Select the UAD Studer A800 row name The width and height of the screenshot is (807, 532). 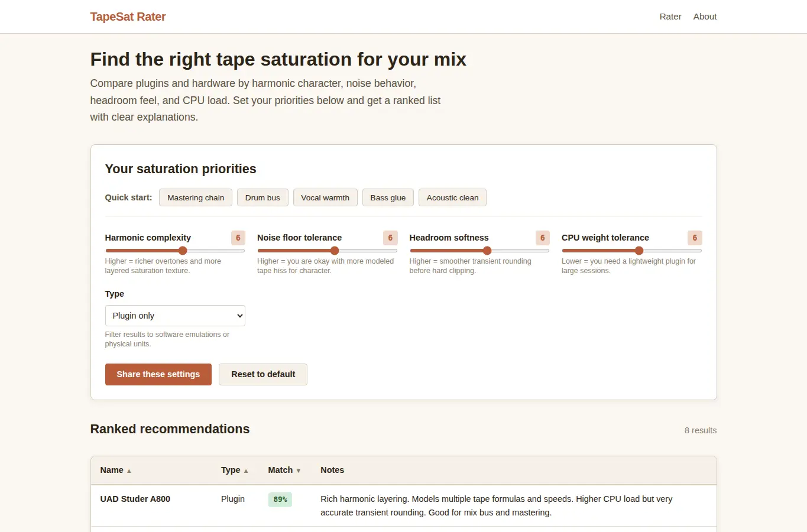tap(135, 499)
